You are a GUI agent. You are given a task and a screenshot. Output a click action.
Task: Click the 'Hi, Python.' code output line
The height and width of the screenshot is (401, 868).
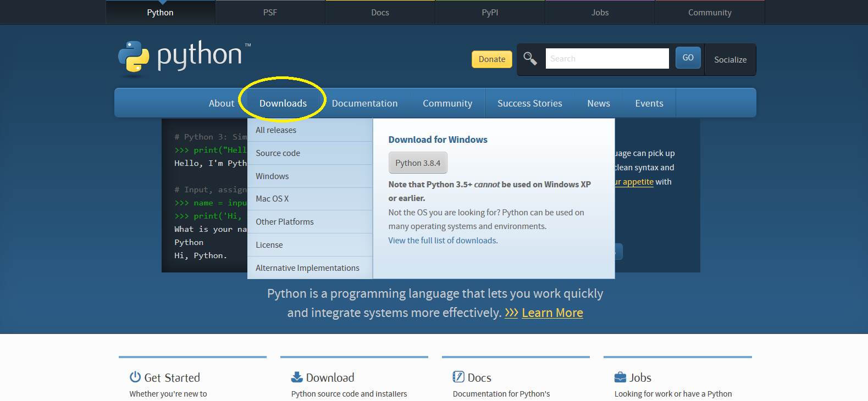point(201,255)
